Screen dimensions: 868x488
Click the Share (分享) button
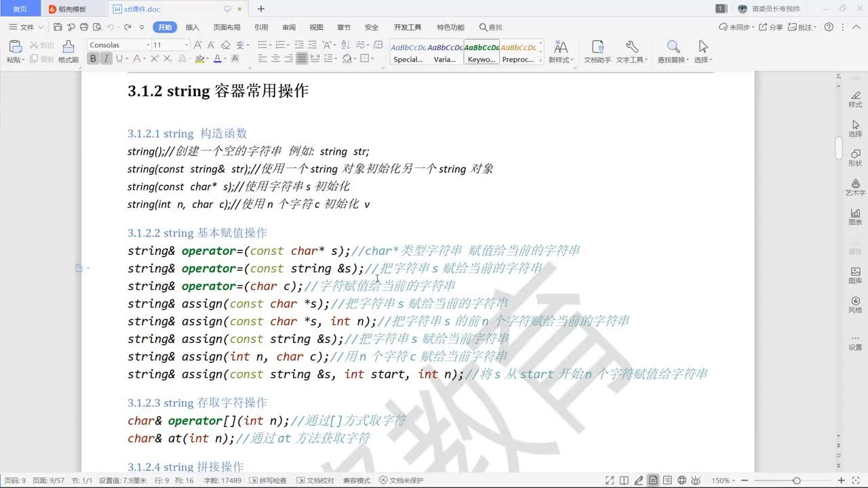[x=771, y=27]
